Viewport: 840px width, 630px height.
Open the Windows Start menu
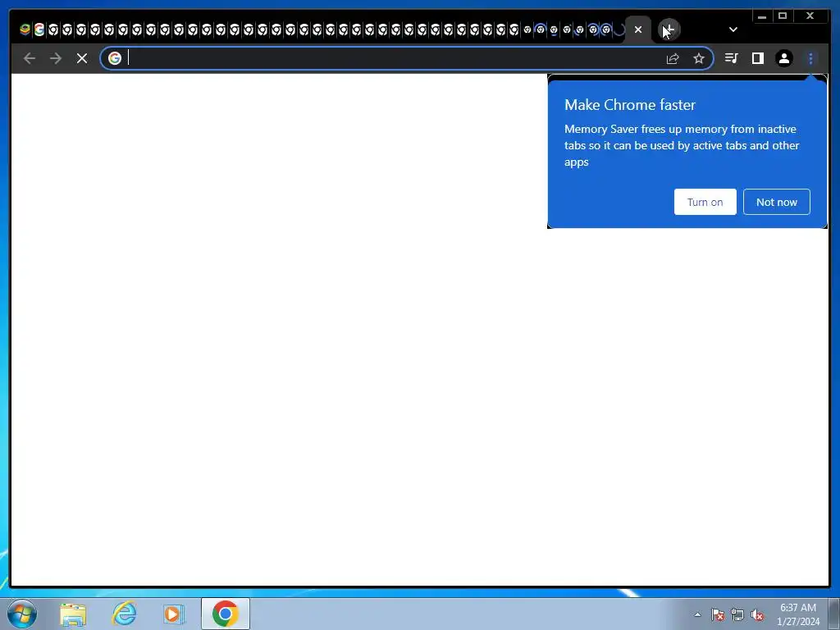(22, 614)
